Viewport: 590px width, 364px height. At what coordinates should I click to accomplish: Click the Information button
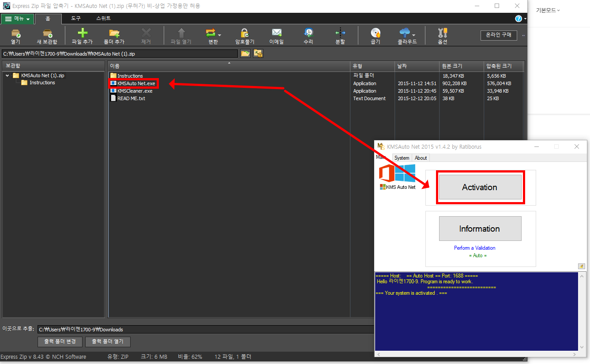480,229
